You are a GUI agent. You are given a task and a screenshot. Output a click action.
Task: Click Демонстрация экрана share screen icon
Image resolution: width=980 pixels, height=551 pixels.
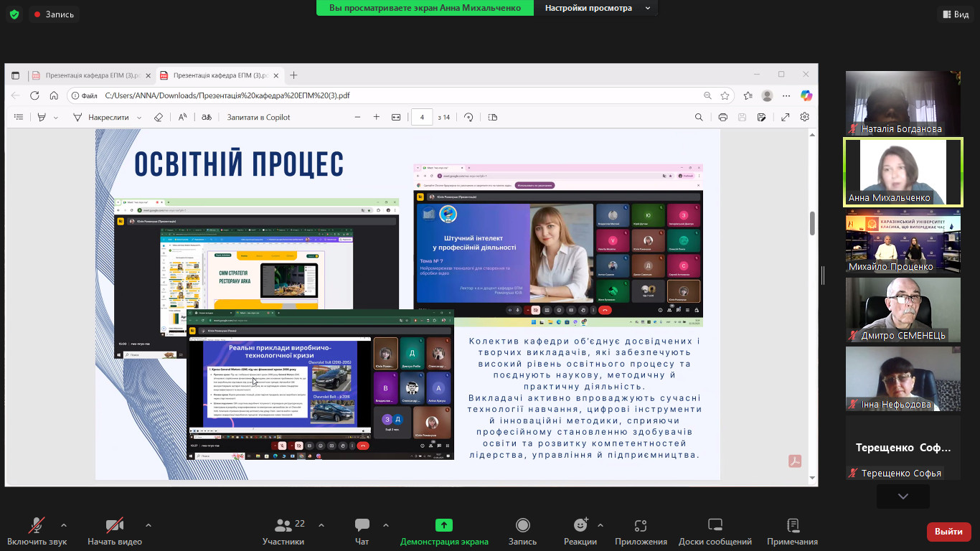pyautogui.click(x=444, y=525)
